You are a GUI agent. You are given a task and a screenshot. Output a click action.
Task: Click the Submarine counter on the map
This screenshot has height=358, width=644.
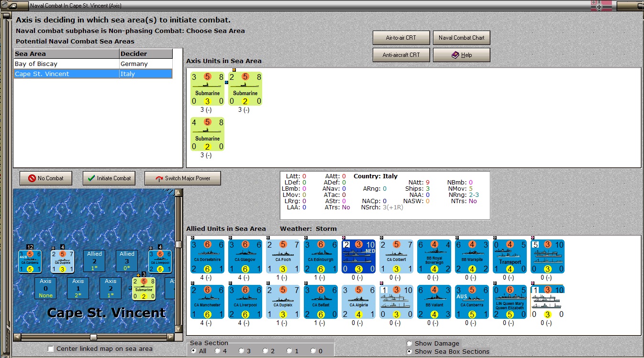pos(144,288)
